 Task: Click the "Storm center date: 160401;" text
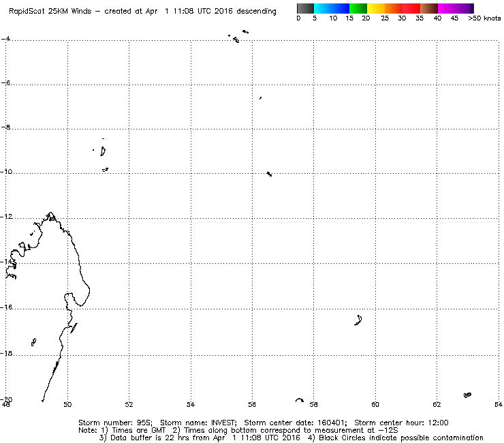point(296,423)
